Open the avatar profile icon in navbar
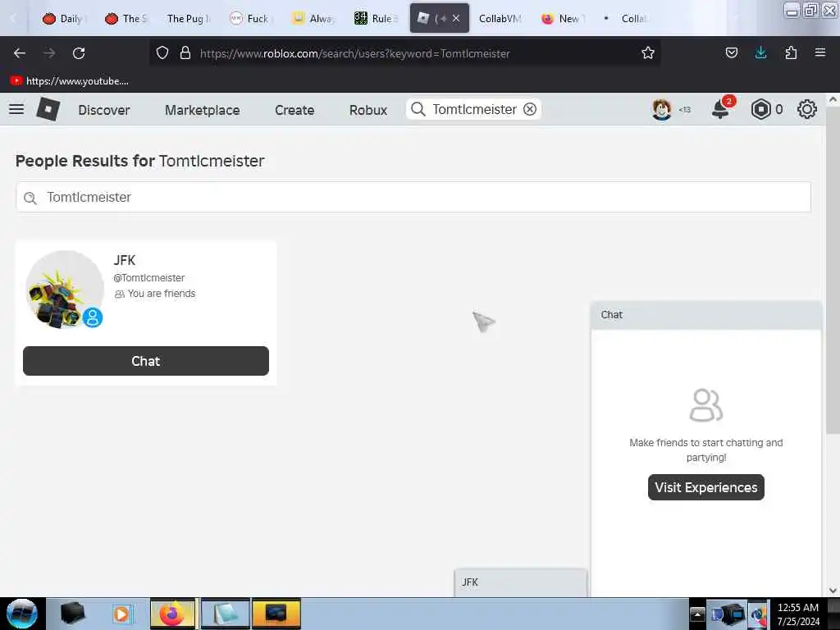 click(662, 109)
